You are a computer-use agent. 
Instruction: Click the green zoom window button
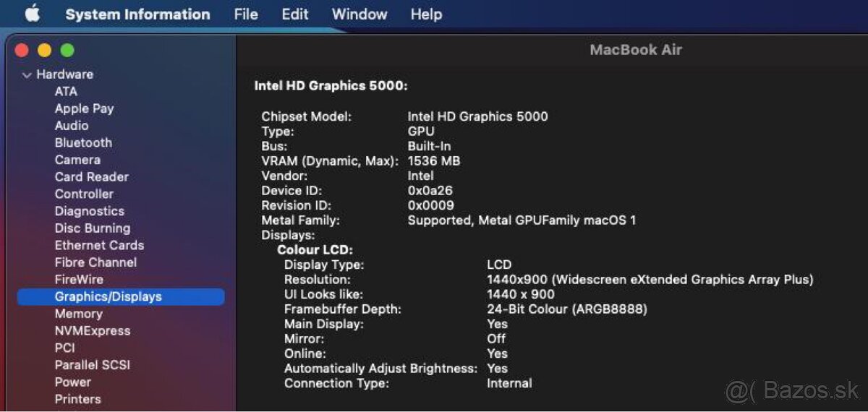67,51
